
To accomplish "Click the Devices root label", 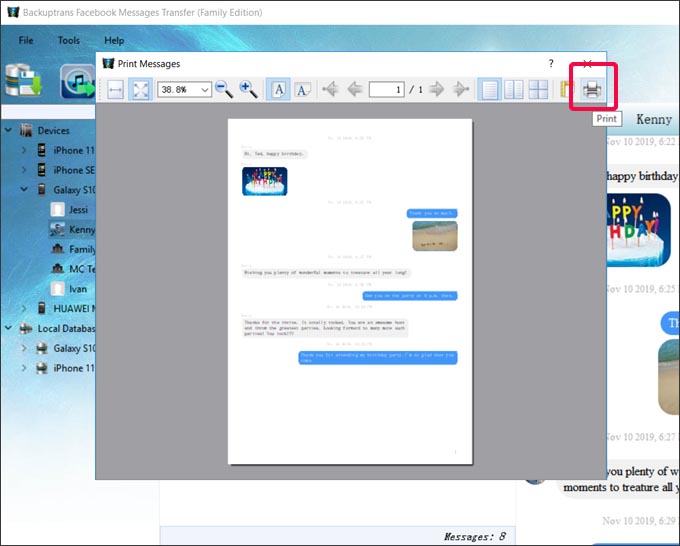I will click(x=53, y=130).
